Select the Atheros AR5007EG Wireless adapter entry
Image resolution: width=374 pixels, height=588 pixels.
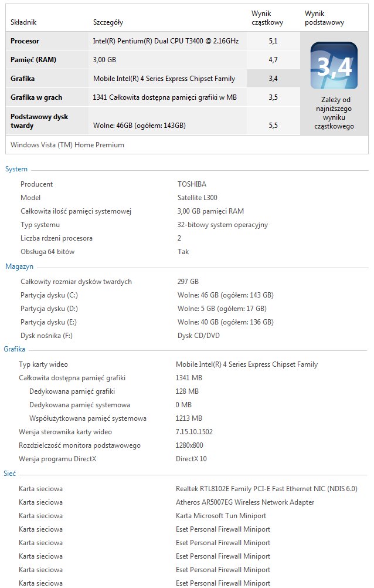(x=245, y=502)
